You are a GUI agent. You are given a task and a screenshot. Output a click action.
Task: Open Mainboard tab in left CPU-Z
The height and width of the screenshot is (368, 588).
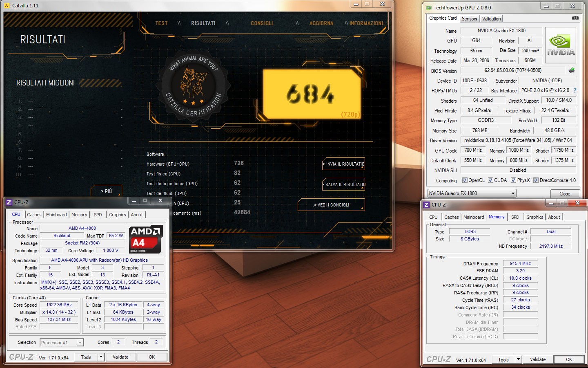click(56, 215)
